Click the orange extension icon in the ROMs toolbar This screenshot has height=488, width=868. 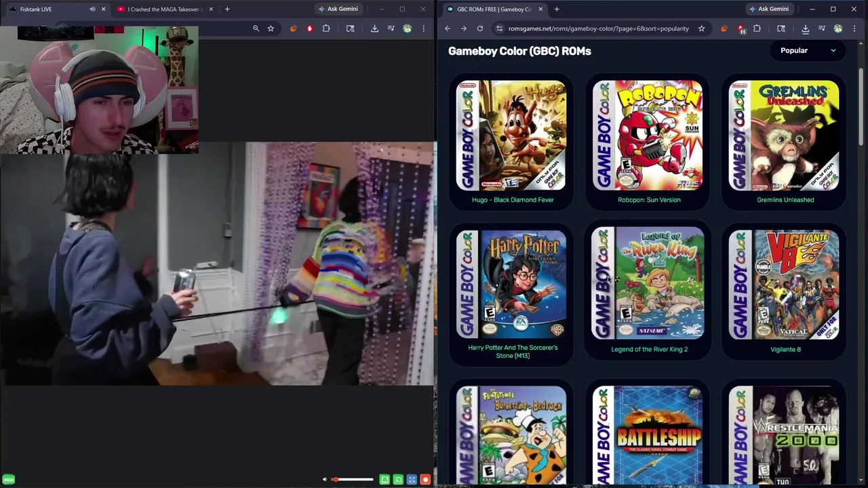pyautogui.click(x=724, y=28)
